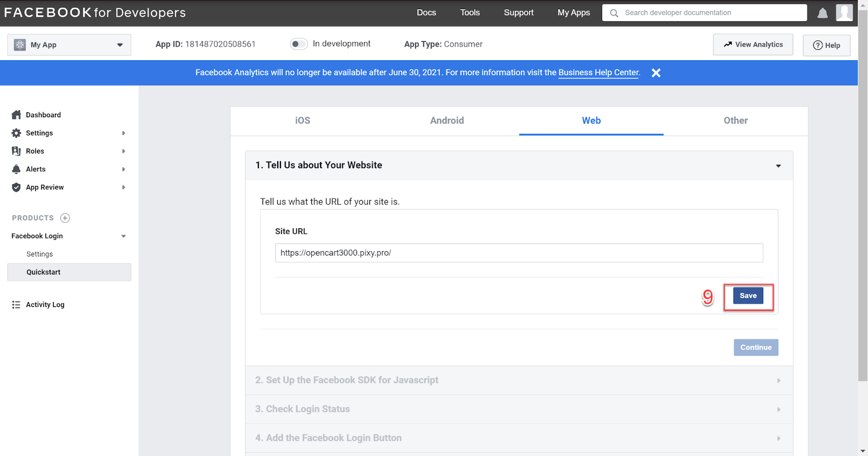The width and height of the screenshot is (868, 456).
Task: Click the Settings gear icon
Action: [x=16, y=133]
